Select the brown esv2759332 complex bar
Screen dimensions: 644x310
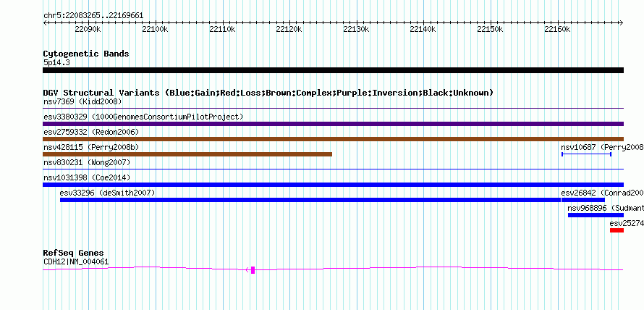click(x=333, y=139)
